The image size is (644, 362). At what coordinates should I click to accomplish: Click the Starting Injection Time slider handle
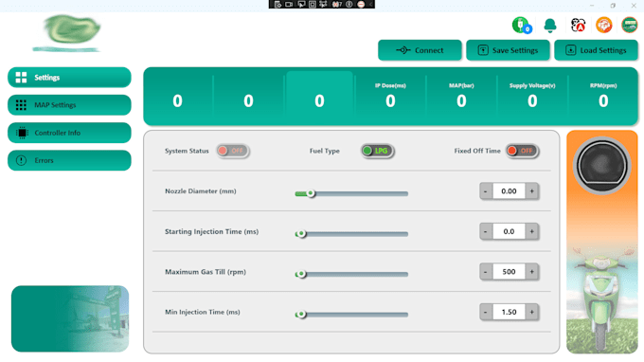click(301, 233)
